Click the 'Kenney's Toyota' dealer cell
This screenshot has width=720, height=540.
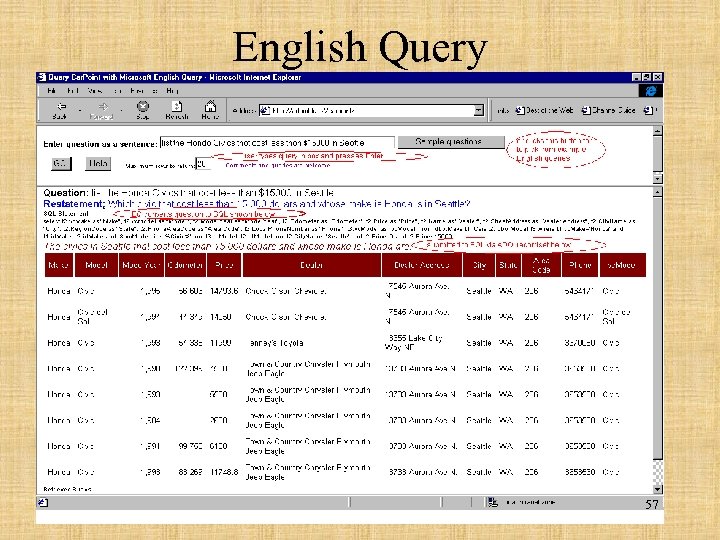(x=276, y=343)
